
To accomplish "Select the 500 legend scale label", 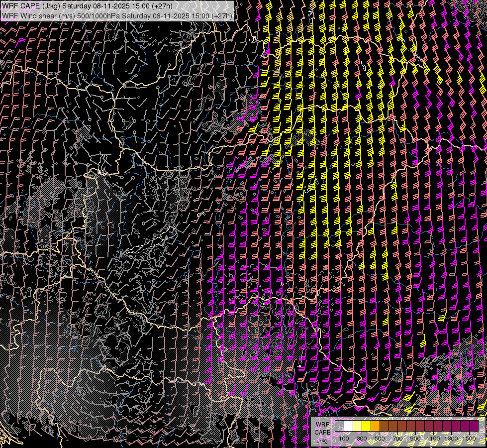I will tap(380, 439).
